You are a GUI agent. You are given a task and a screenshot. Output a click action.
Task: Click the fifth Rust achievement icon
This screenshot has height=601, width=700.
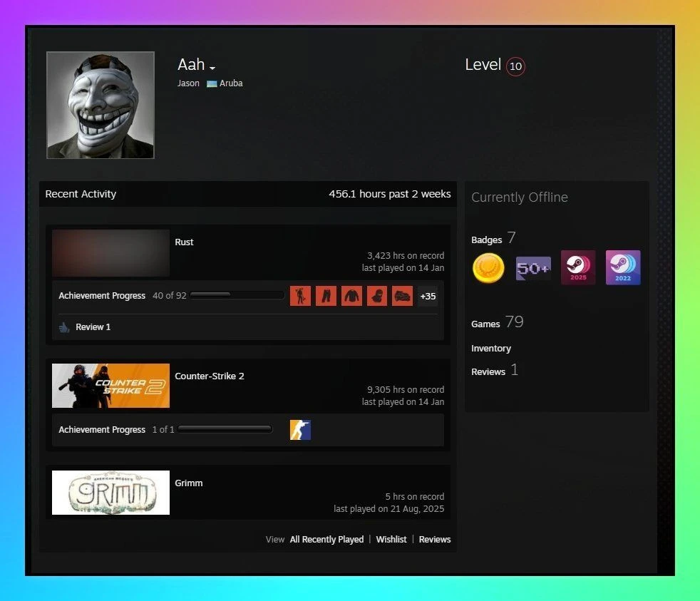402,296
